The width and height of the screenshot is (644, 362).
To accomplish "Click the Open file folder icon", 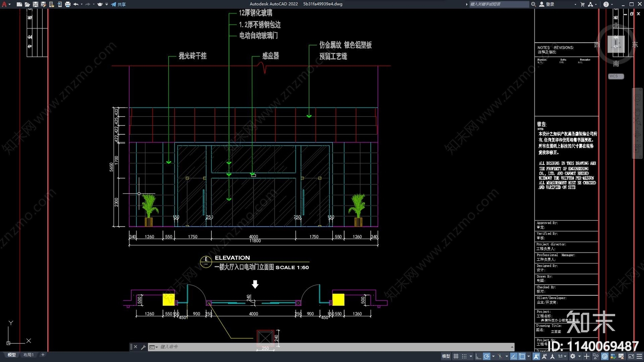I will [27, 4].
